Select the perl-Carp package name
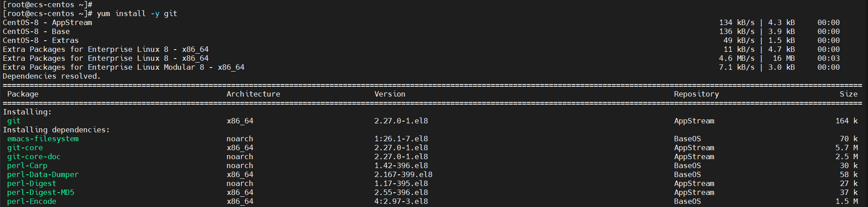 27,165
